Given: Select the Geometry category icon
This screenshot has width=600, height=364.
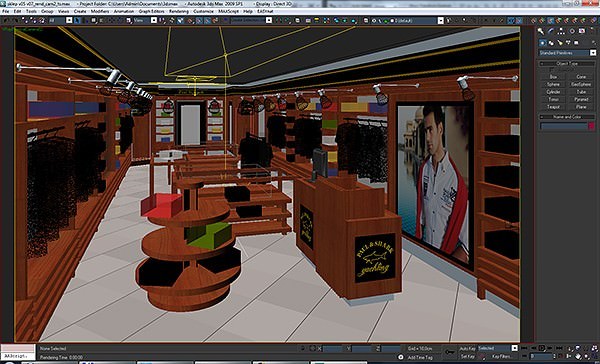Looking at the screenshot, I should [543, 42].
